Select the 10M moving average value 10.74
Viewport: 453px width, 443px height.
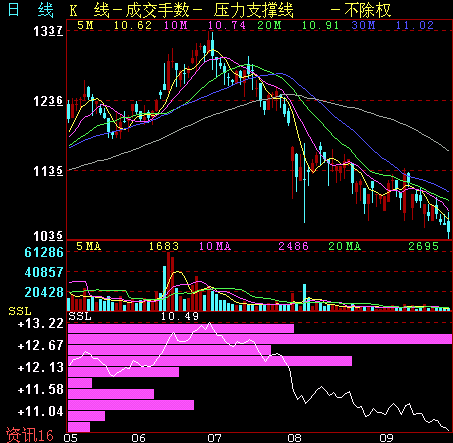(227, 25)
